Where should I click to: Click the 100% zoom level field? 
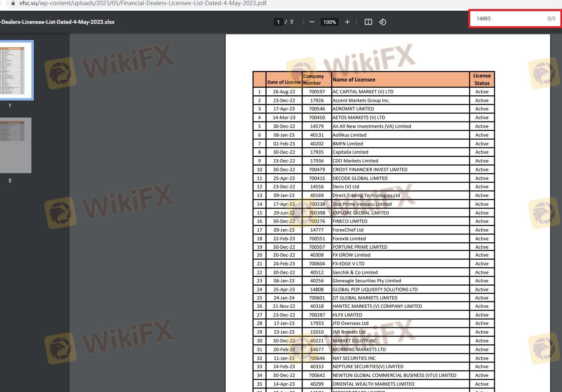click(x=329, y=22)
